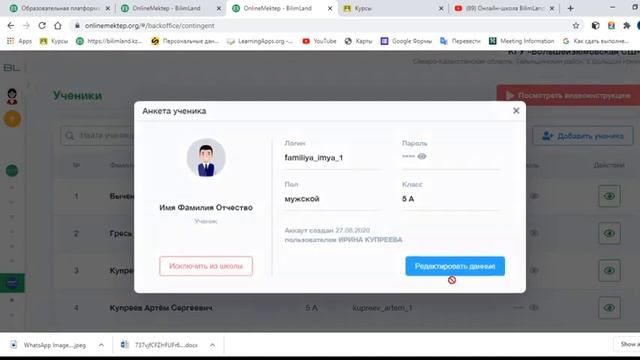View student in row 2 via eye button
Image resolution: width=640 pixels, height=360 pixels.
point(609,233)
